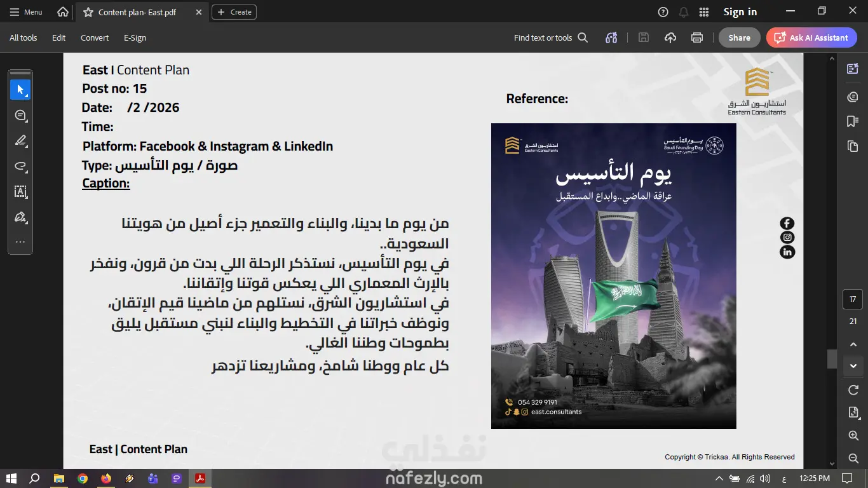Click the Share button
Screen dimensions: 868x488
740,37
